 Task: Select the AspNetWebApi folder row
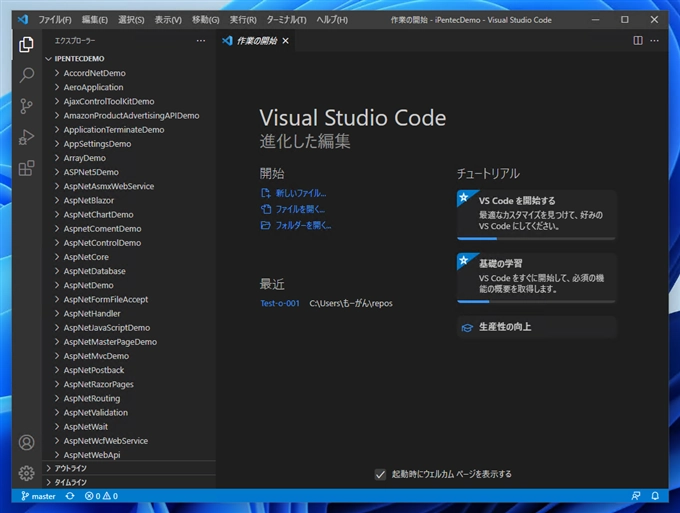click(130, 455)
